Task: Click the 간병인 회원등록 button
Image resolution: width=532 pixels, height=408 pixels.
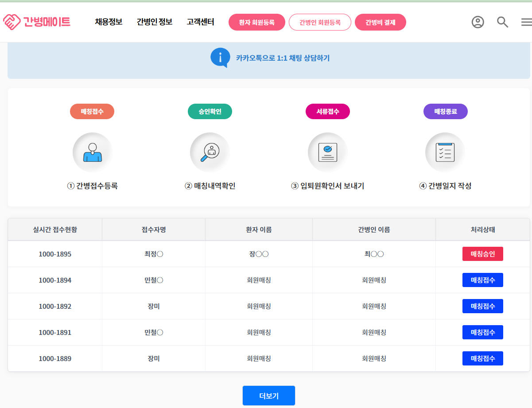Action: pyautogui.click(x=320, y=22)
